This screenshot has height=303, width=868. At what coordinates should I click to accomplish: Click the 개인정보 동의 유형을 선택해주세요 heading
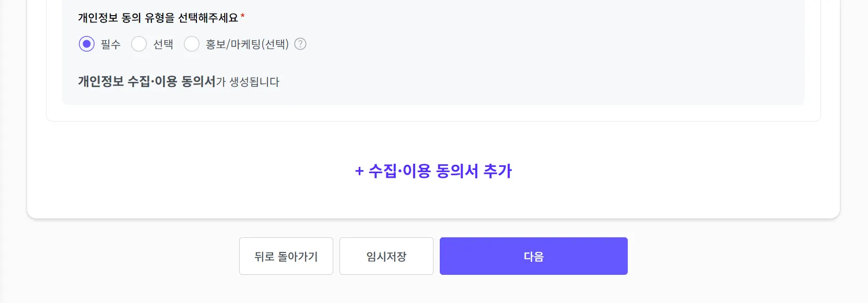(158, 18)
